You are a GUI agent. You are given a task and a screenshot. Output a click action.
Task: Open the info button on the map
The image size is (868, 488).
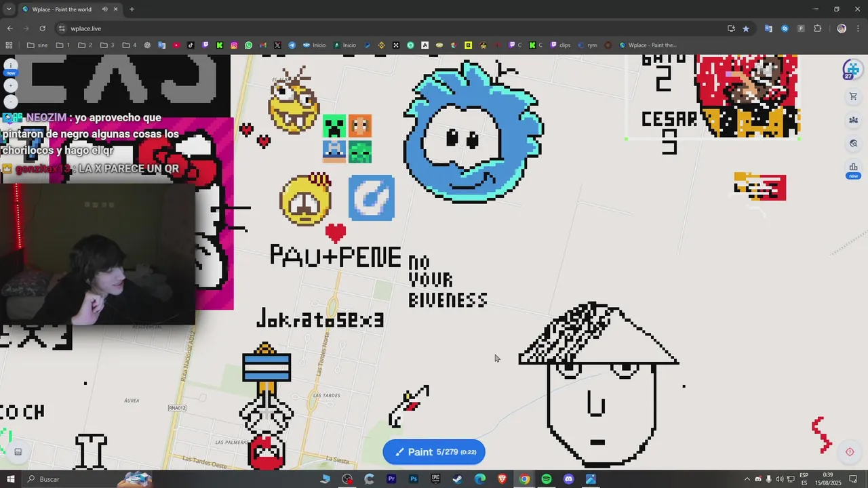[x=10, y=66]
